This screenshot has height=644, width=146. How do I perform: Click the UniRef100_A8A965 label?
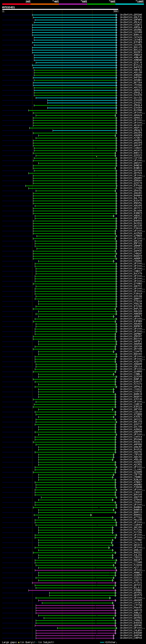click(131, 600)
